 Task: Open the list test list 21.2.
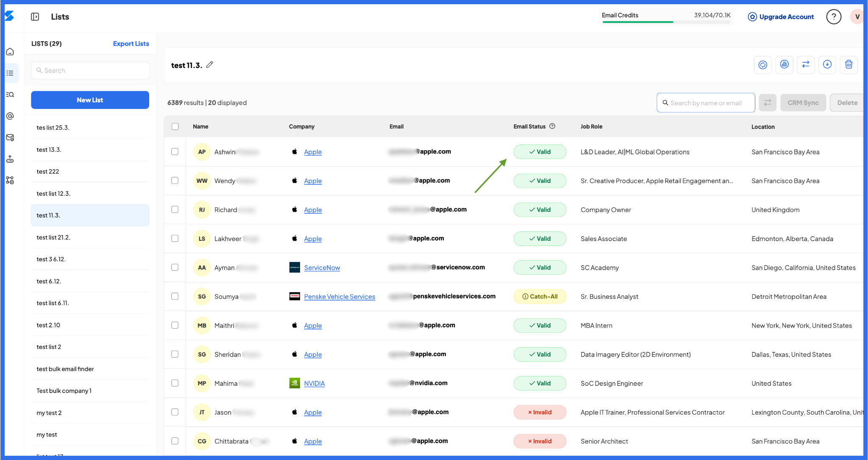[x=90, y=237]
